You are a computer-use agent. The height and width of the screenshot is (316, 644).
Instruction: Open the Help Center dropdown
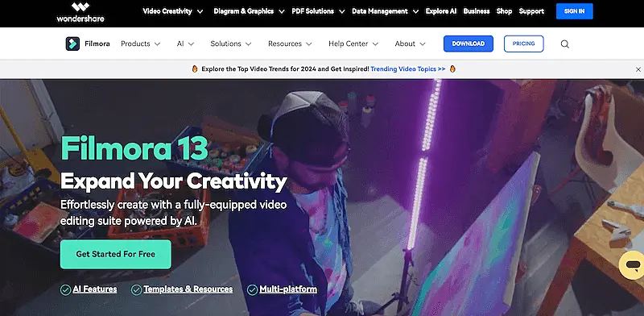coord(353,44)
